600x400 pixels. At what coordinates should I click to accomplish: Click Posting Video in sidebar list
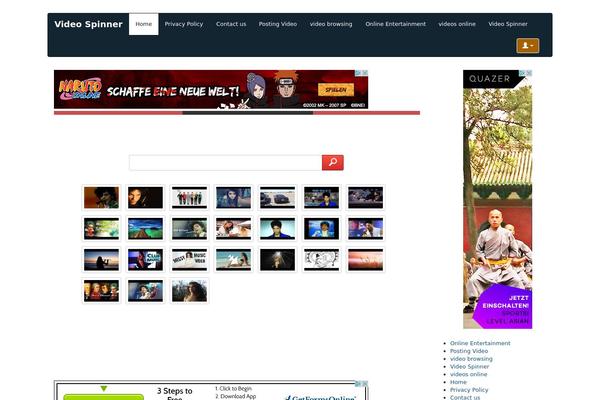[x=469, y=351]
